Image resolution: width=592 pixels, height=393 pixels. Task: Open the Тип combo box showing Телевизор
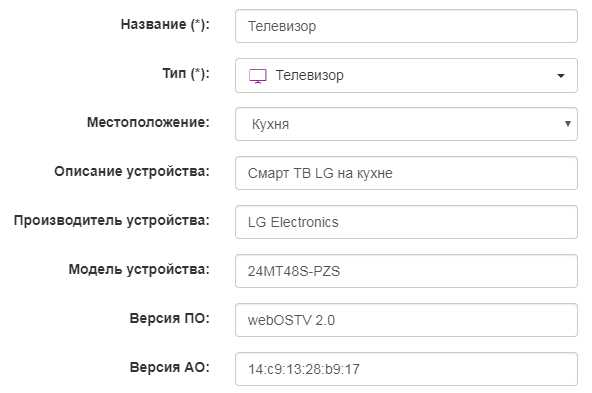pyautogui.click(x=406, y=76)
